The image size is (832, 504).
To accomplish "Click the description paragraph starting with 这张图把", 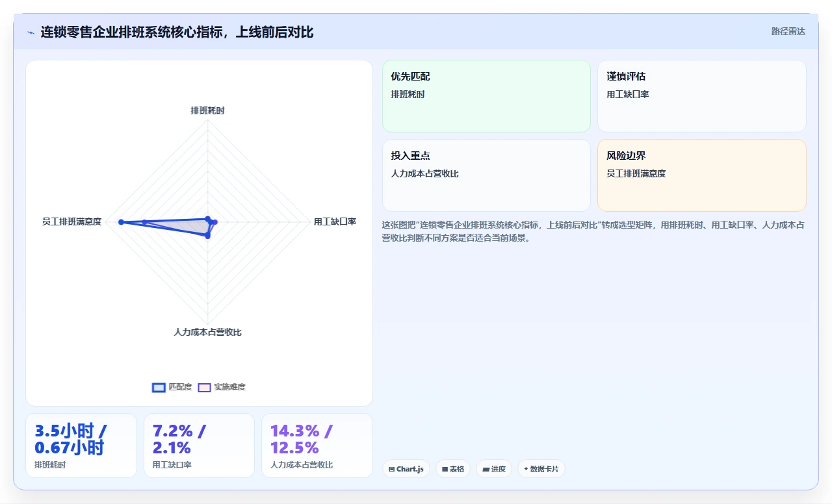I will pyautogui.click(x=593, y=231).
